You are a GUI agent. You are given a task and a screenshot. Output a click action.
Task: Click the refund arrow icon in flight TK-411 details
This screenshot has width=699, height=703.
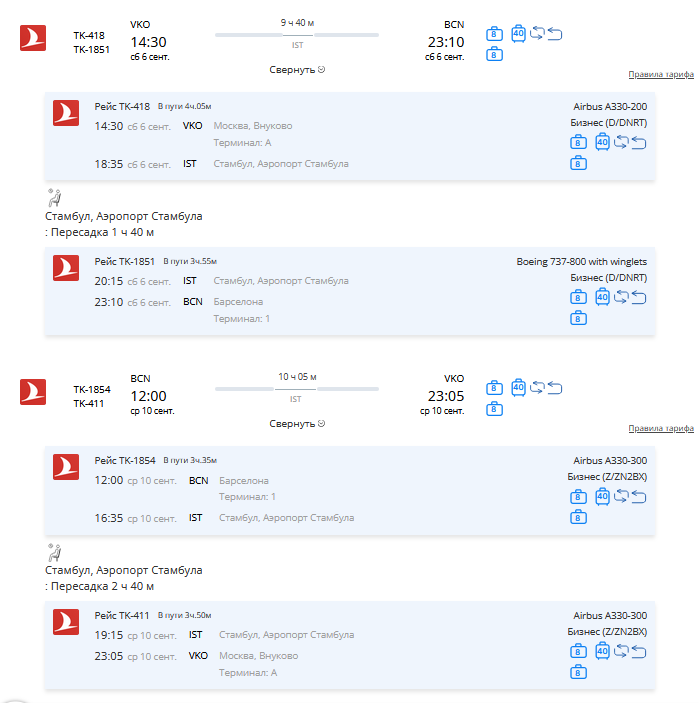point(639,652)
